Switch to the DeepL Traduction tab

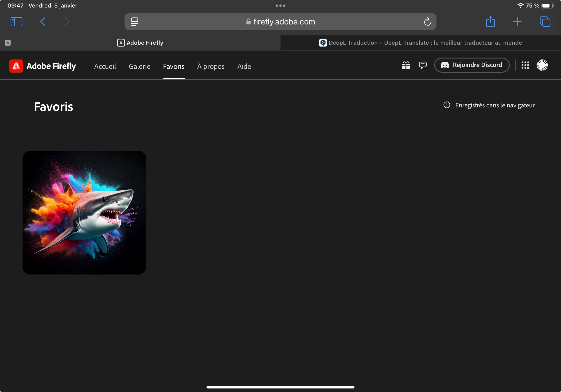[420, 43]
